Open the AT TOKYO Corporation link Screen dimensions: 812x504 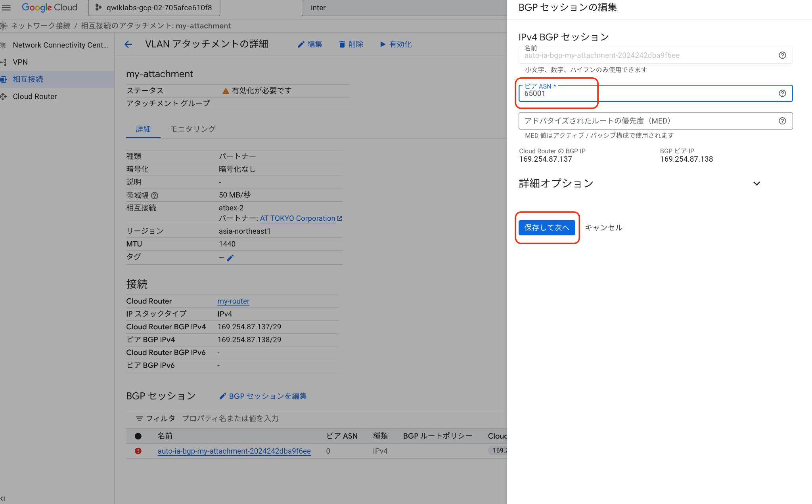pyautogui.click(x=298, y=218)
